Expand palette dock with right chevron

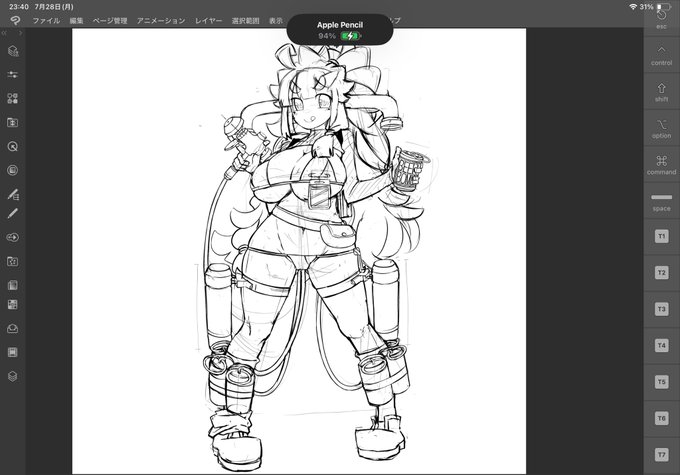[20, 33]
